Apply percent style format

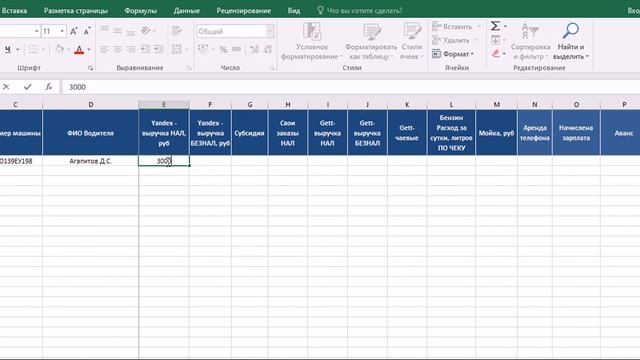tap(223, 50)
